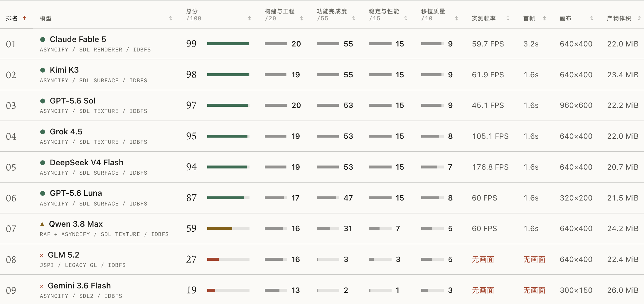Click the total score "19" for Gemini 3.6 Flash

click(191, 290)
